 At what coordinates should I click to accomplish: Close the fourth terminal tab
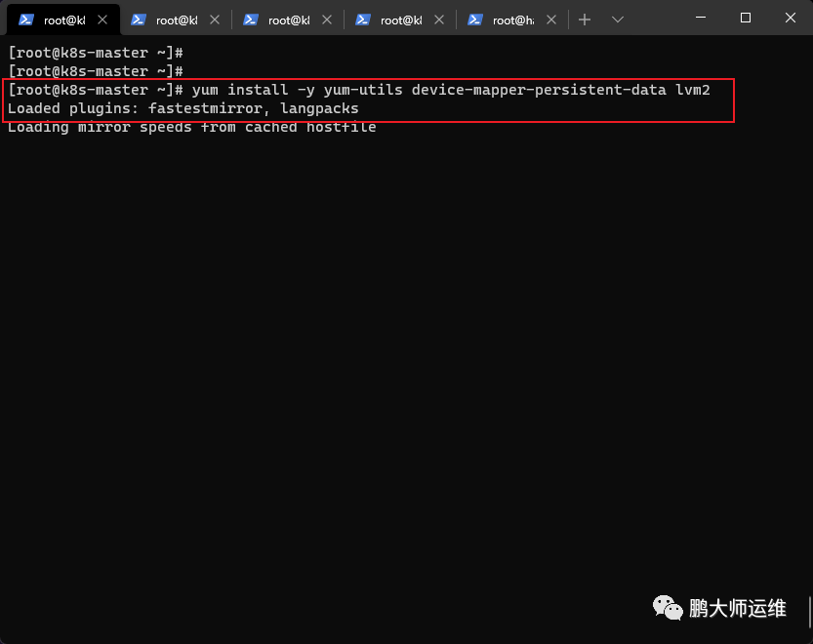(x=439, y=20)
